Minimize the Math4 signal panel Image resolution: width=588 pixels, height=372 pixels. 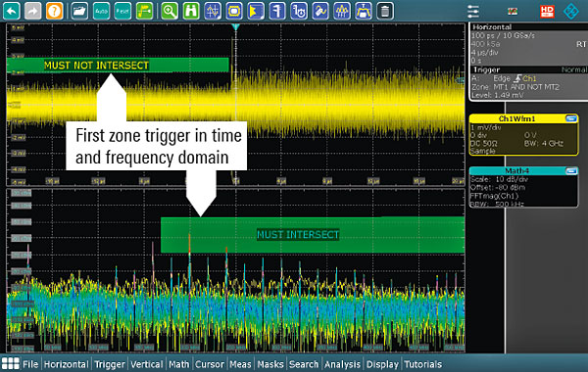coord(571,171)
